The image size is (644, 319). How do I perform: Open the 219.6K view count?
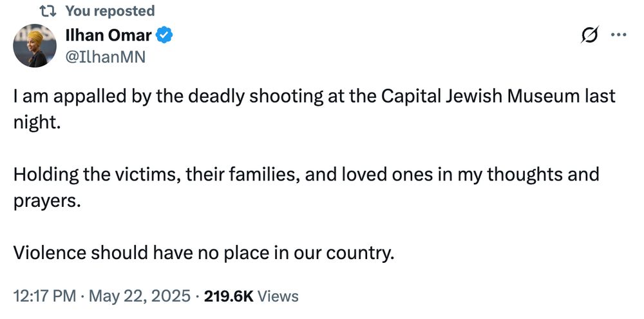pos(229,296)
